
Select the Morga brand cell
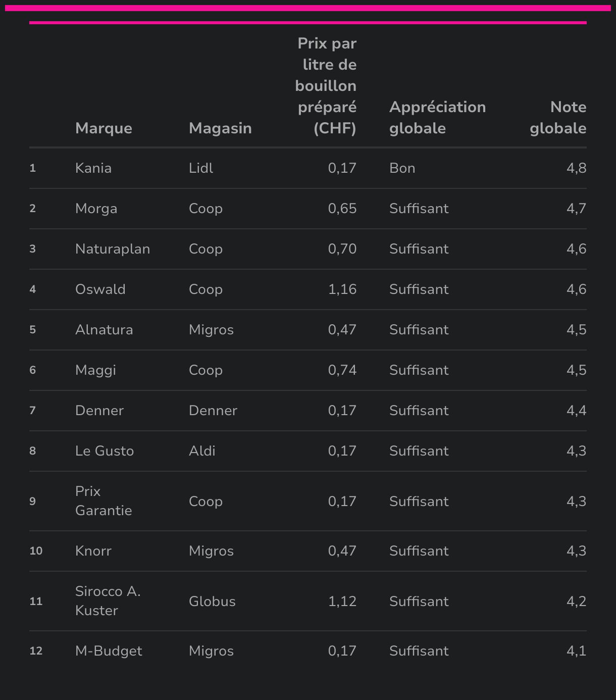click(96, 209)
